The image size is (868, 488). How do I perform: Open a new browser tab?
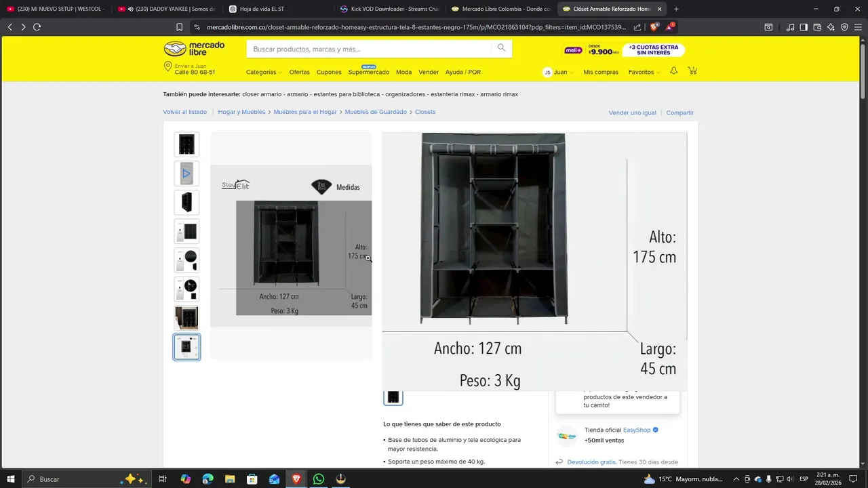(x=676, y=9)
